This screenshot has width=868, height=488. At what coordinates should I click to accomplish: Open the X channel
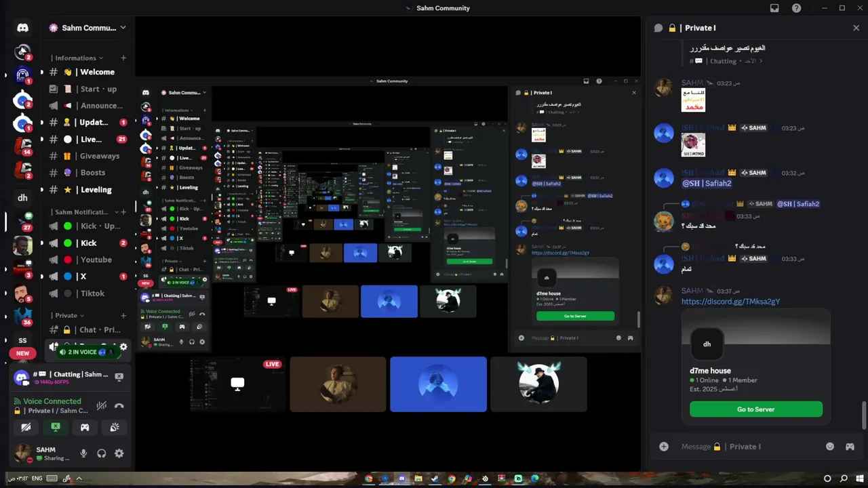pos(88,277)
